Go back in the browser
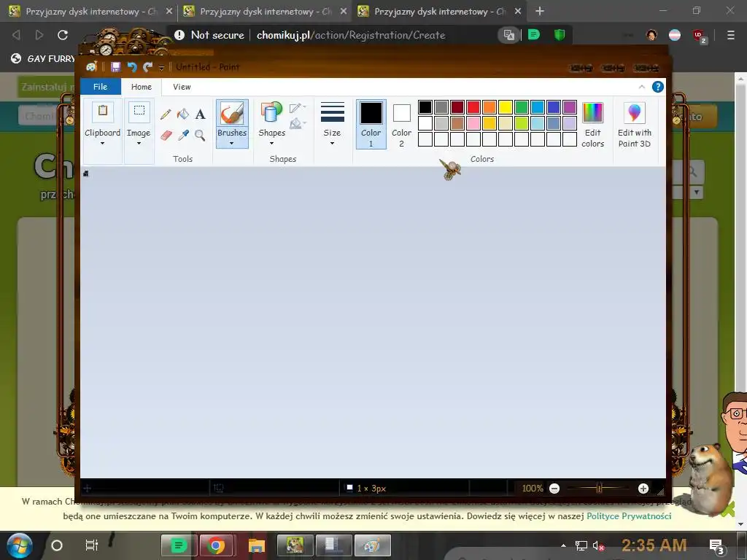747x560 pixels. coord(16,35)
